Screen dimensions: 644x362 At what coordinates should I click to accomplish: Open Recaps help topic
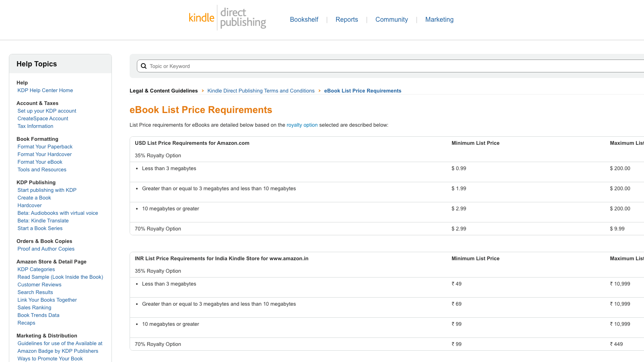(26, 323)
